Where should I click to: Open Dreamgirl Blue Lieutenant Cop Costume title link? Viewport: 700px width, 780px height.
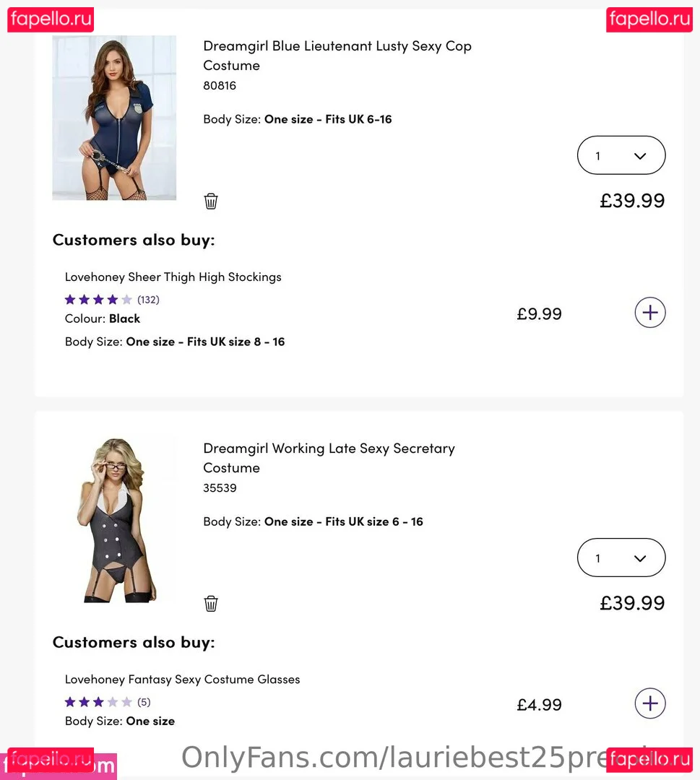tap(337, 56)
